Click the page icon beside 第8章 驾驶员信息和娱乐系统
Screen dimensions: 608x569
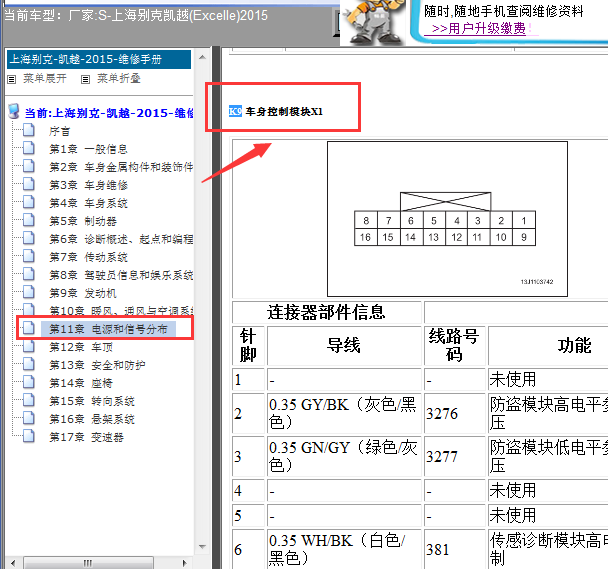click(x=29, y=274)
